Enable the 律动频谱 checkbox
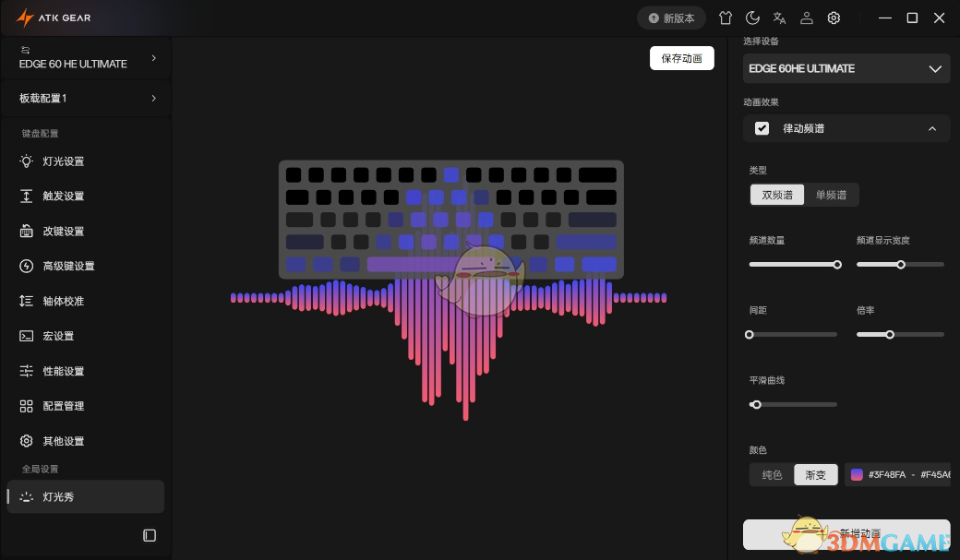960x560 pixels. (762, 128)
